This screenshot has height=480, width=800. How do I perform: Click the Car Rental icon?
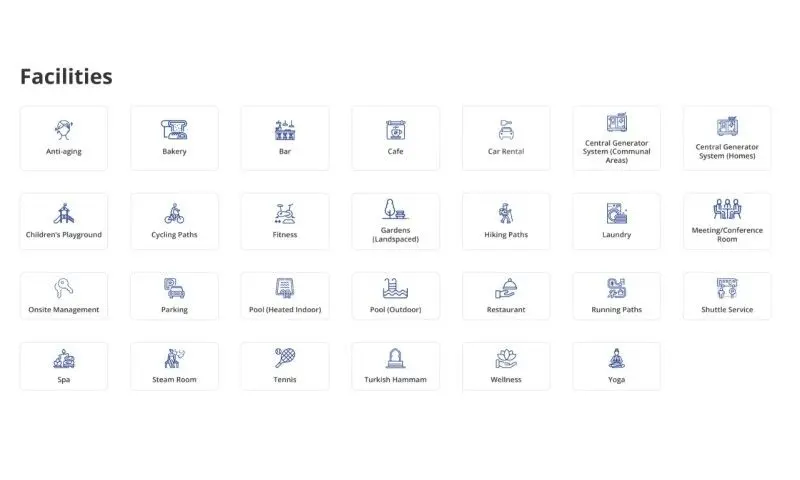506,130
